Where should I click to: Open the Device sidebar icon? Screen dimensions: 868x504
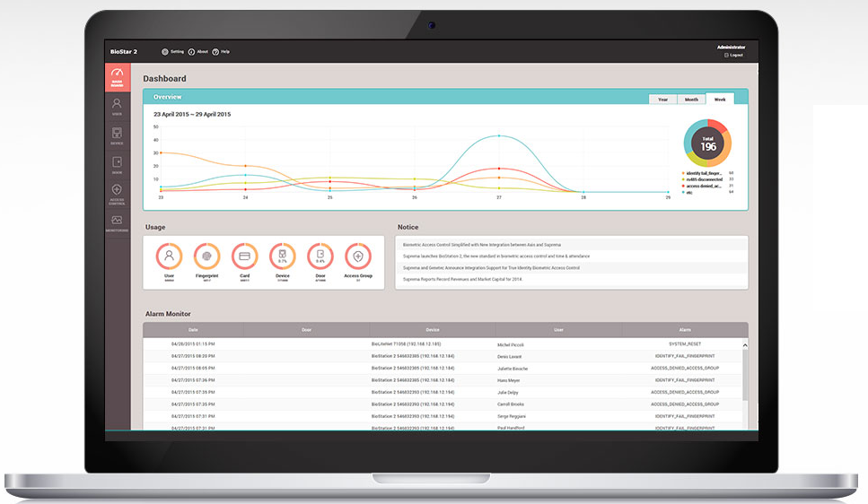(117, 135)
